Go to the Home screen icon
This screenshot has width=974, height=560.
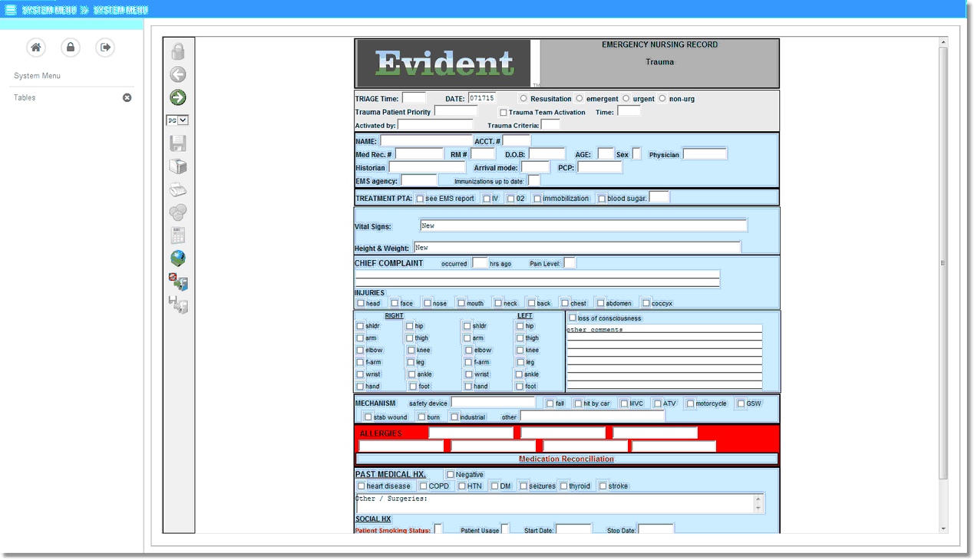(x=35, y=48)
